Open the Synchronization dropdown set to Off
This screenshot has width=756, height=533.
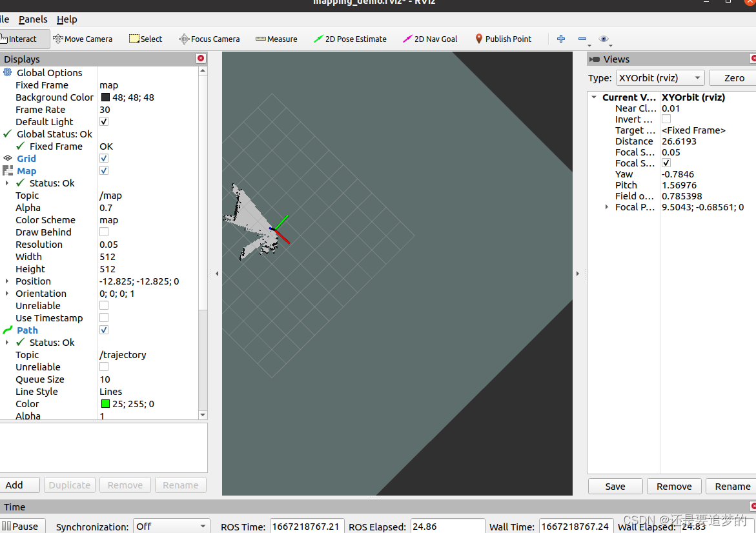(x=171, y=526)
